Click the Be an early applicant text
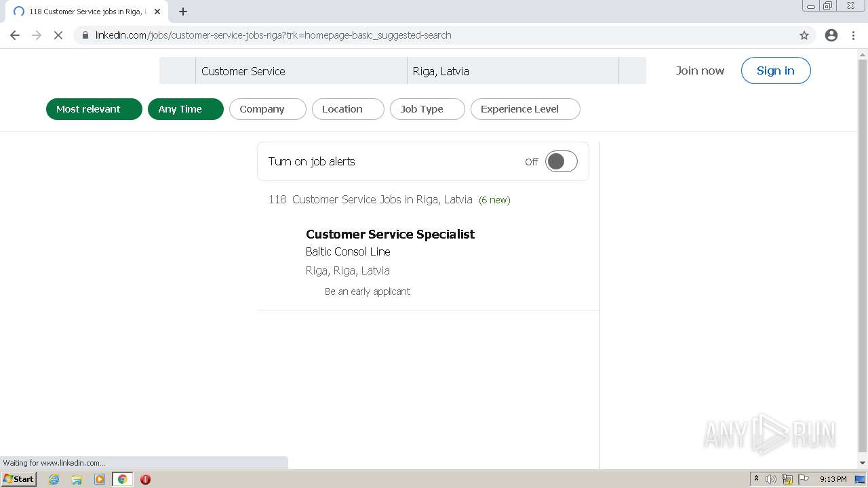This screenshot has width=868, height=488. (368, 291)
